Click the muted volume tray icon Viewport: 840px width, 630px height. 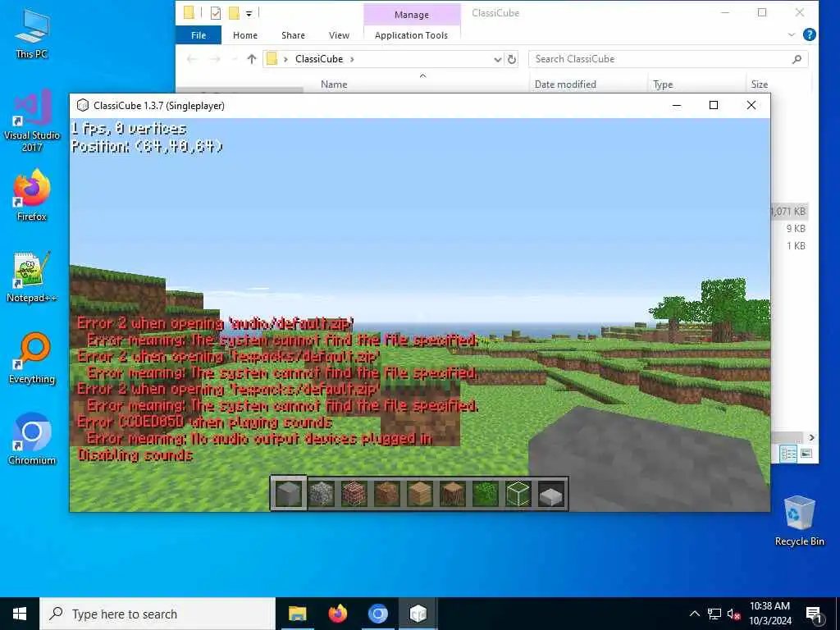tap(733, 614)
